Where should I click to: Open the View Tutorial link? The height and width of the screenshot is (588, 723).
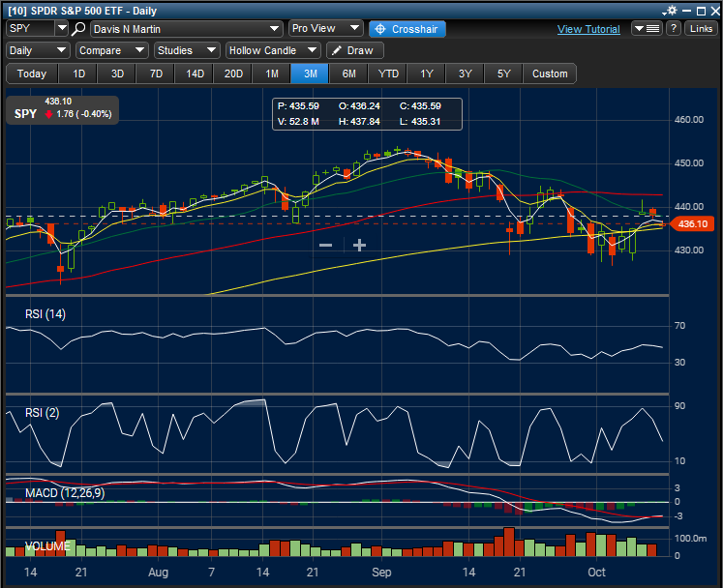tap(588, 29)
